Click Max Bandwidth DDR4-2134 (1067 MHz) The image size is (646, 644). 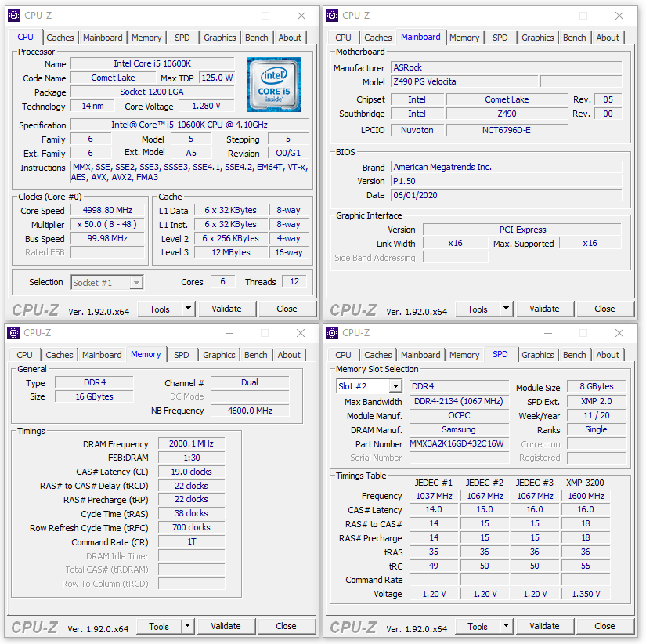459,401
